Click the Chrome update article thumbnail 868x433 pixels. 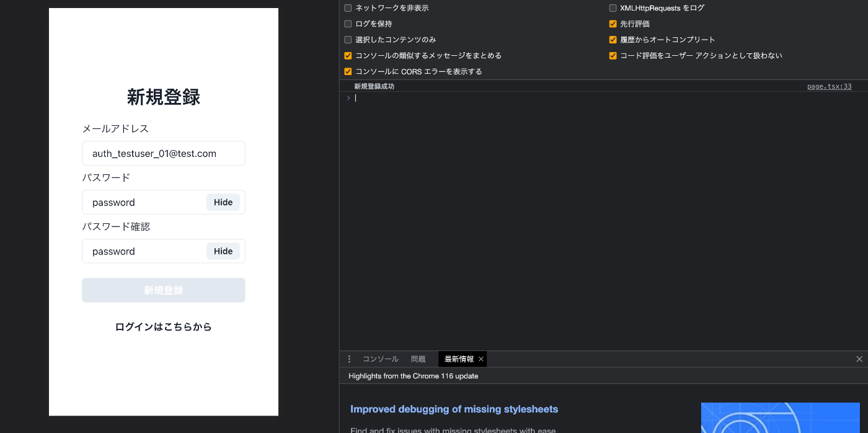781,418
